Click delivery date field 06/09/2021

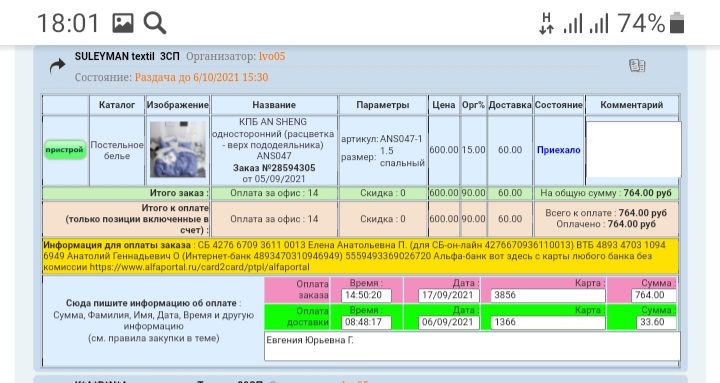pyautogui.click(x=449, y=322)
